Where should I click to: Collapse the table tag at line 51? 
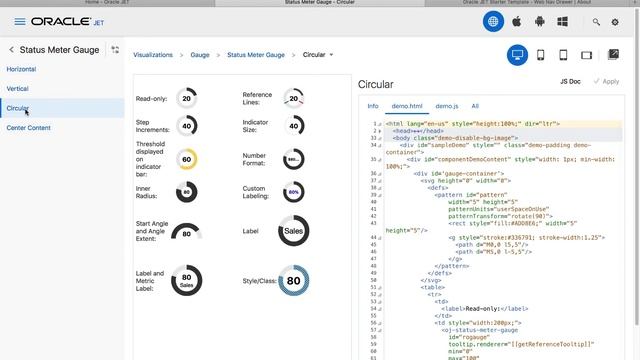click(380, 287)
